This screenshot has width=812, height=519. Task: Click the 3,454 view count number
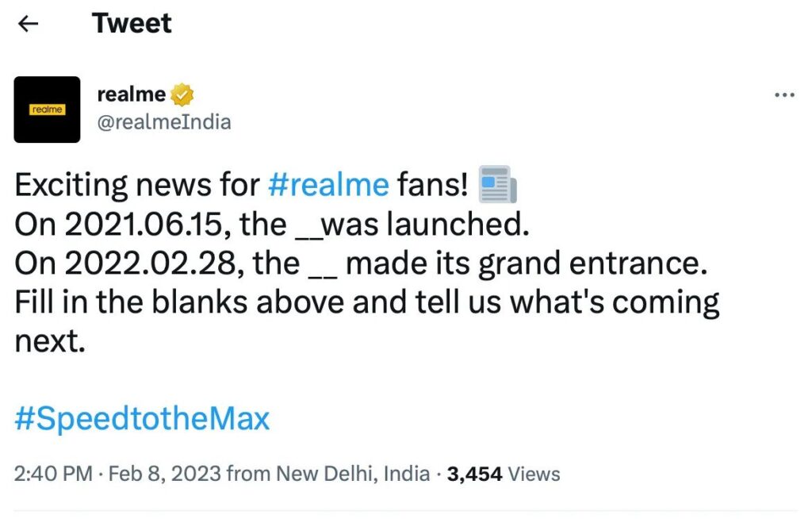[x=474, y=475]
